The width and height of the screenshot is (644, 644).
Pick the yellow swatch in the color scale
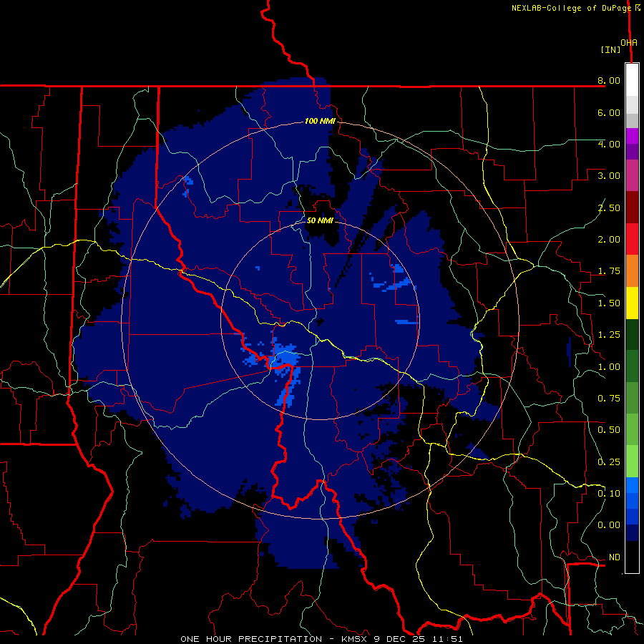632,303
